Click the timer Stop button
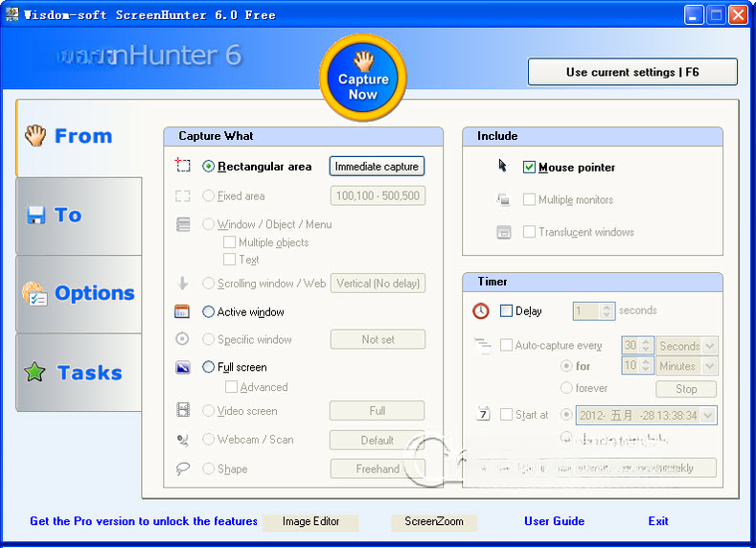The image size is (756, 548). [686, 389]
